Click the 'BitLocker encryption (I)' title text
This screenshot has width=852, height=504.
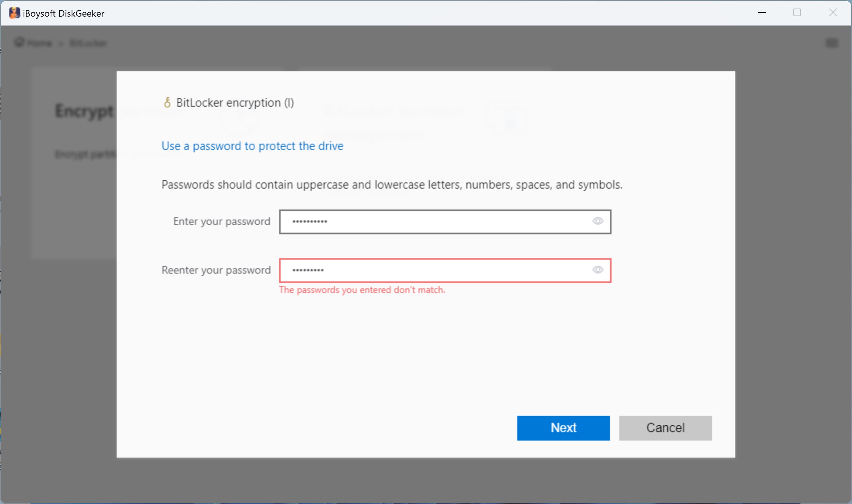click(235, 103)
